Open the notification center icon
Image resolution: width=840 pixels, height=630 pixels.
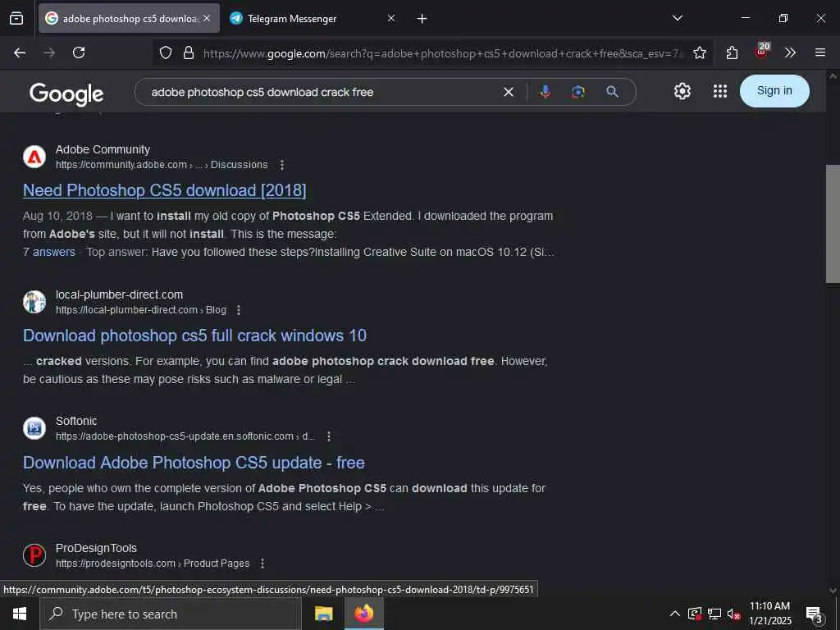point(815,614)
